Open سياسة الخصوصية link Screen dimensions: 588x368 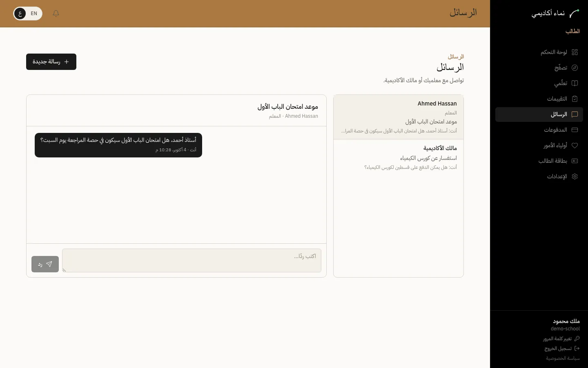(563, 358)
